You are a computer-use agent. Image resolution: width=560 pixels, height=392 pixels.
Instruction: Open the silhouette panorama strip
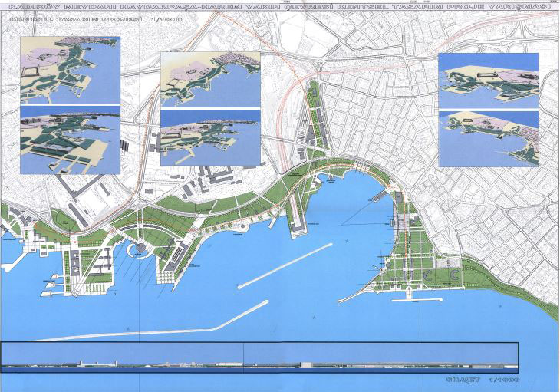[x=260, y=357]
